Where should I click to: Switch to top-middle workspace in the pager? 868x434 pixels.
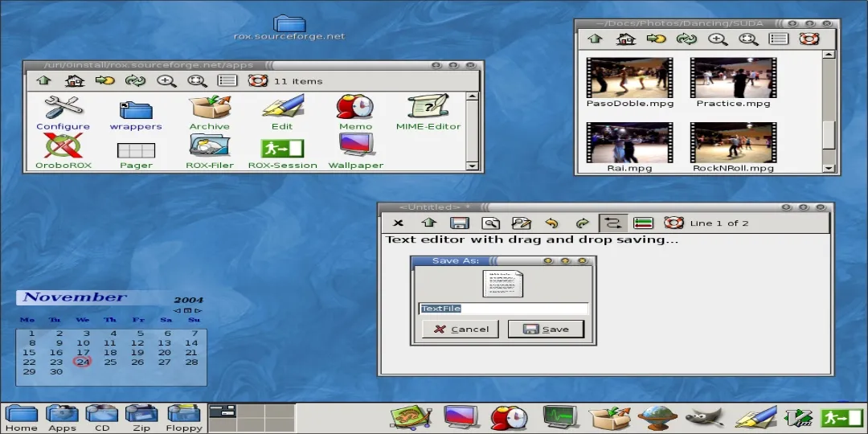pyautogui.click(x=252, y=411)
